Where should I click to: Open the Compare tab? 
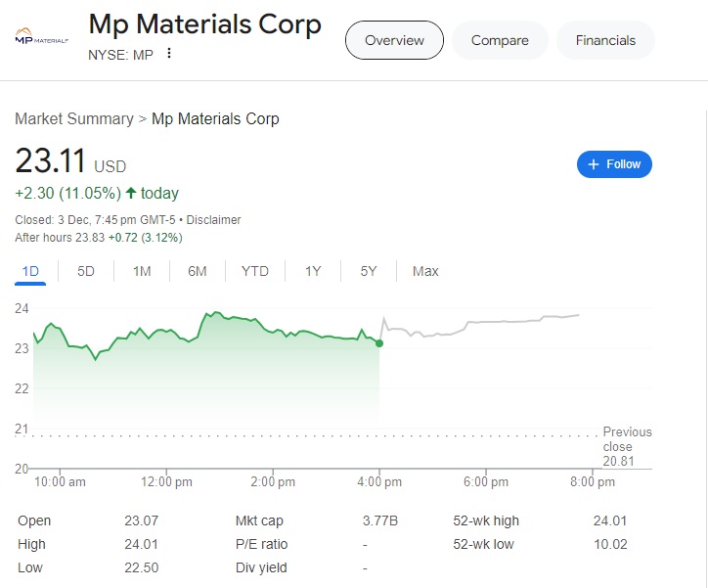click(x=500, y=40)
